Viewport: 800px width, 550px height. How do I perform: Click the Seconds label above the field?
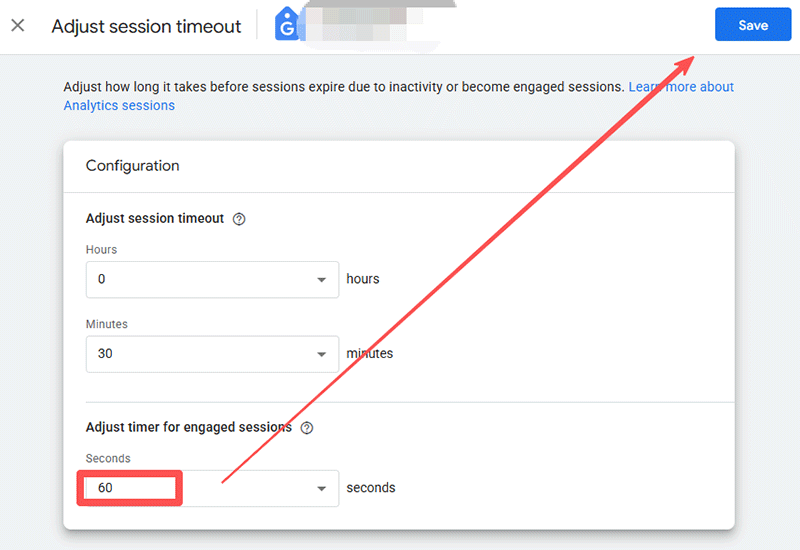(x=108, y=459)
